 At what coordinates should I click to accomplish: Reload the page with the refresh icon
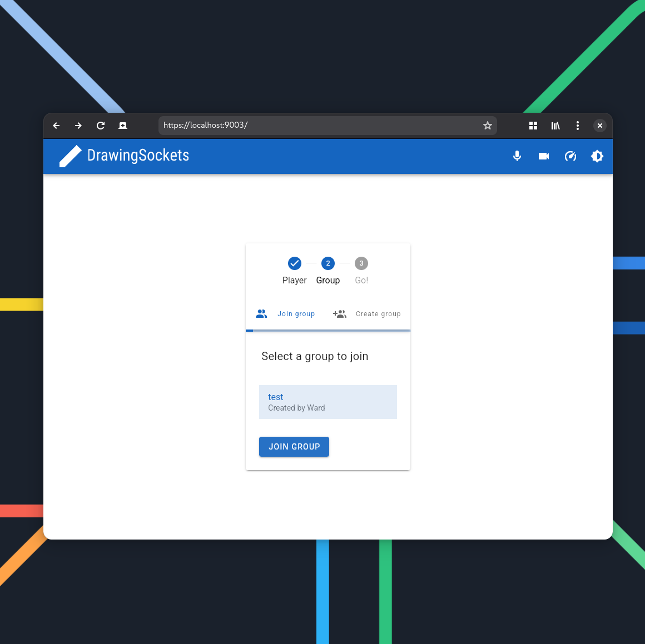(101, 126)
